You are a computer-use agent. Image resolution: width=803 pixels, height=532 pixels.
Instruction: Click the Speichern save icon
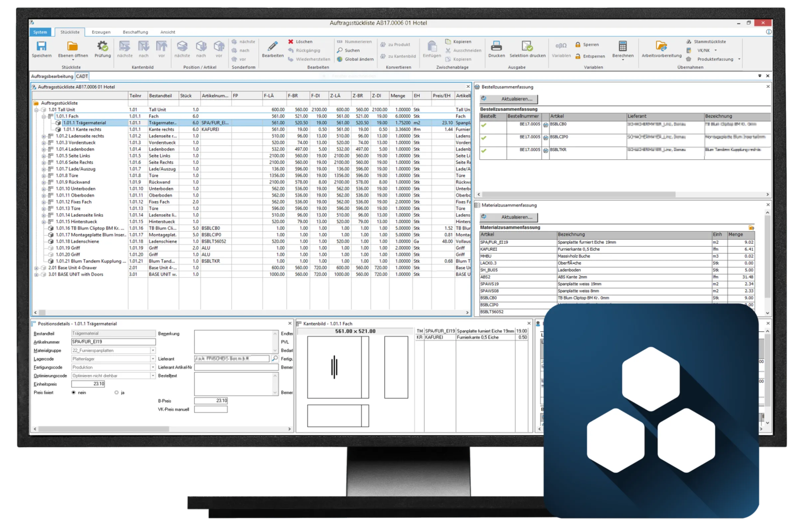pyautogui.click(x=41, y=47)
